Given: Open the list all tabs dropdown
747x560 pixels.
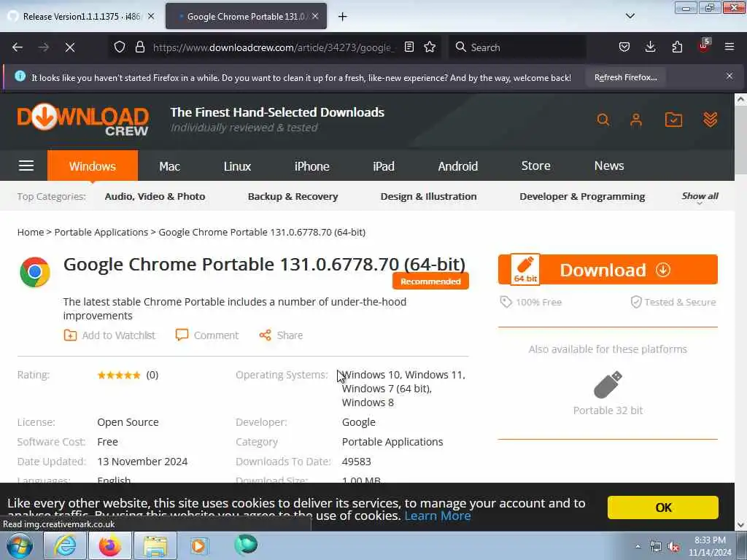Looking at the screenshot, I should tap(630, 16).
